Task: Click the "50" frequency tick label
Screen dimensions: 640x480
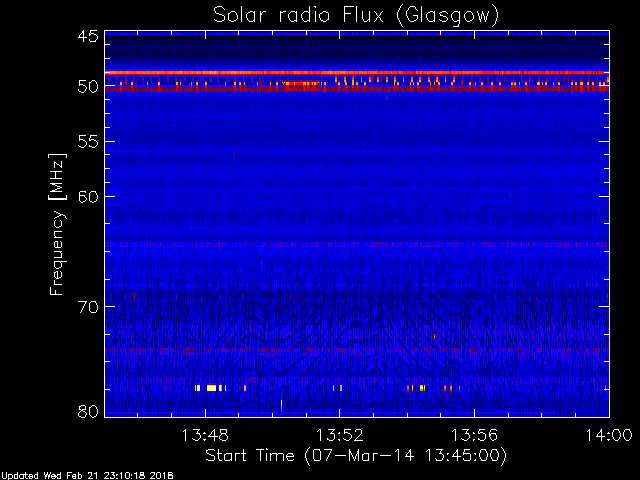Action: [88, 87]
